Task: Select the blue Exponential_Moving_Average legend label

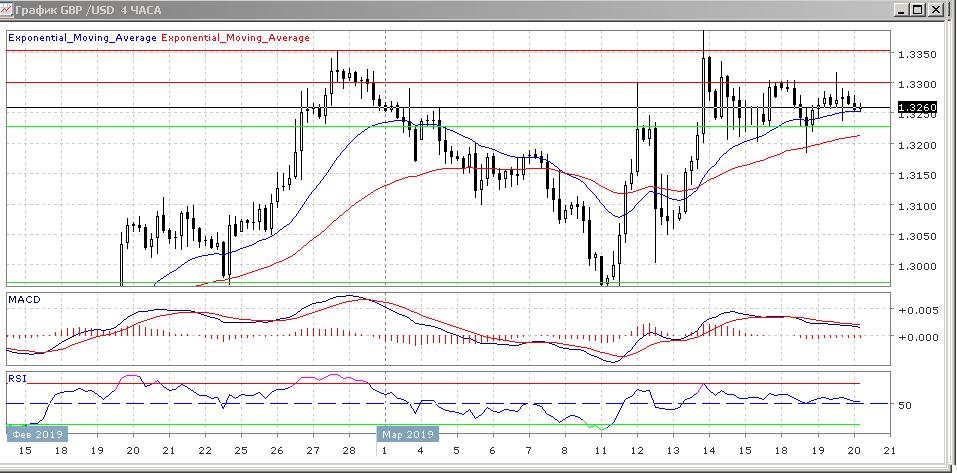Action: [82, 37]
